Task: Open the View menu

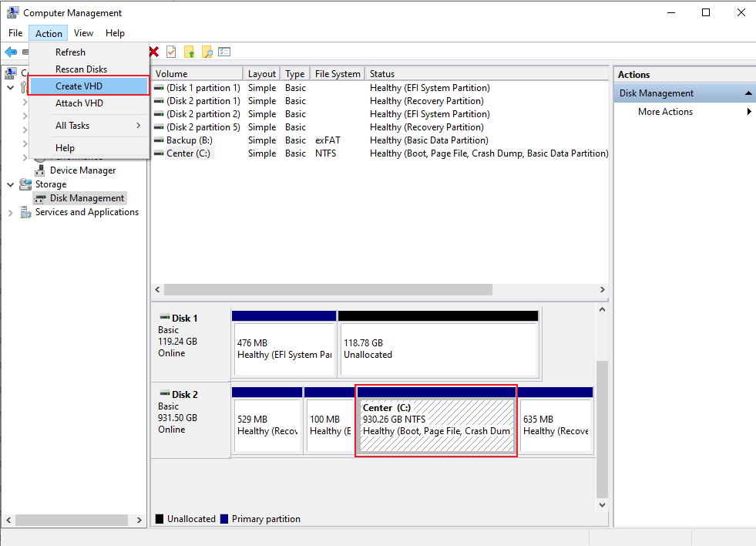Action: tap(83, 33)
